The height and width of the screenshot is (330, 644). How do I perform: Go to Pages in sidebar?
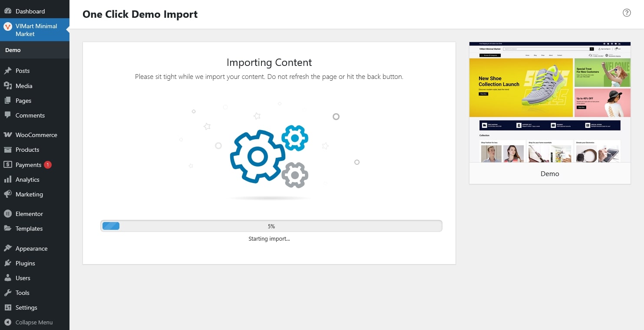click(x=23, y=101)
